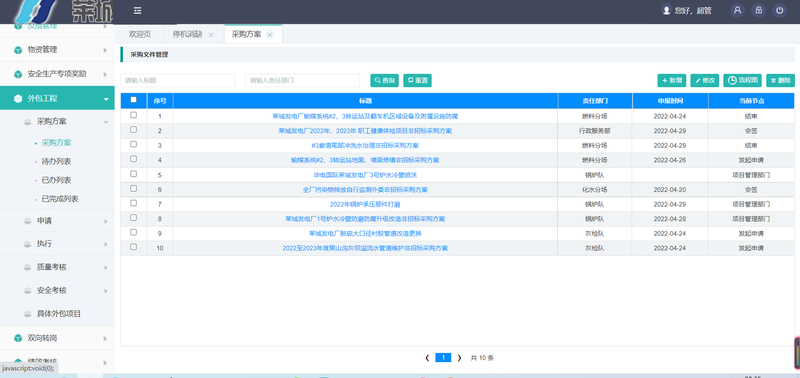The width and height of the screenshot is (800, 378).
Task: Check the checkbox for row 3
Action: point(134,144)
